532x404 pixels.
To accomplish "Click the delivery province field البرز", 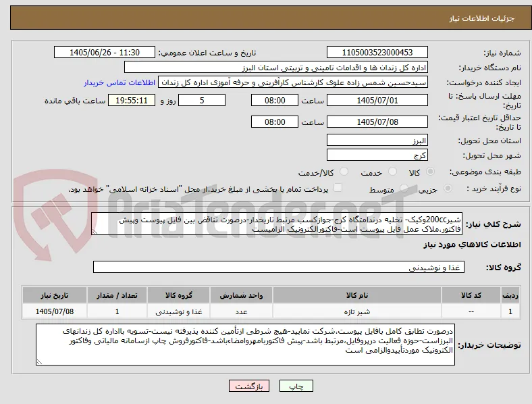I will click(x=377, y=141).
